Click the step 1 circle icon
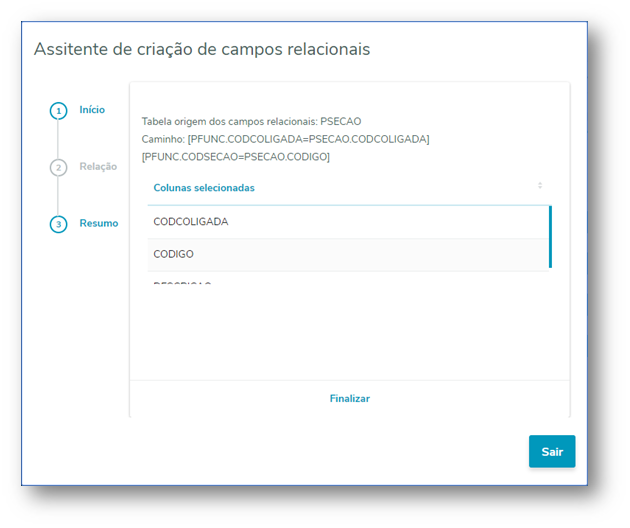 (x=59, y=111)
